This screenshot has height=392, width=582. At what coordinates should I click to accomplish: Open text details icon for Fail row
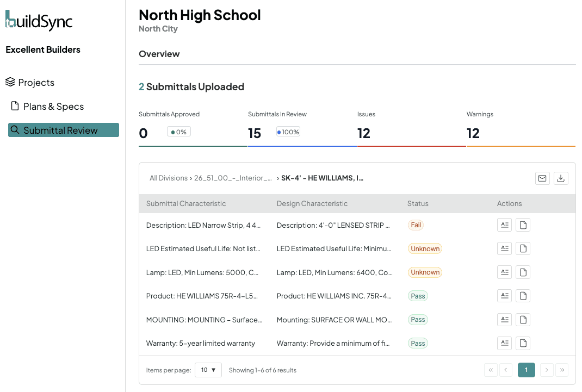point(504,225)
